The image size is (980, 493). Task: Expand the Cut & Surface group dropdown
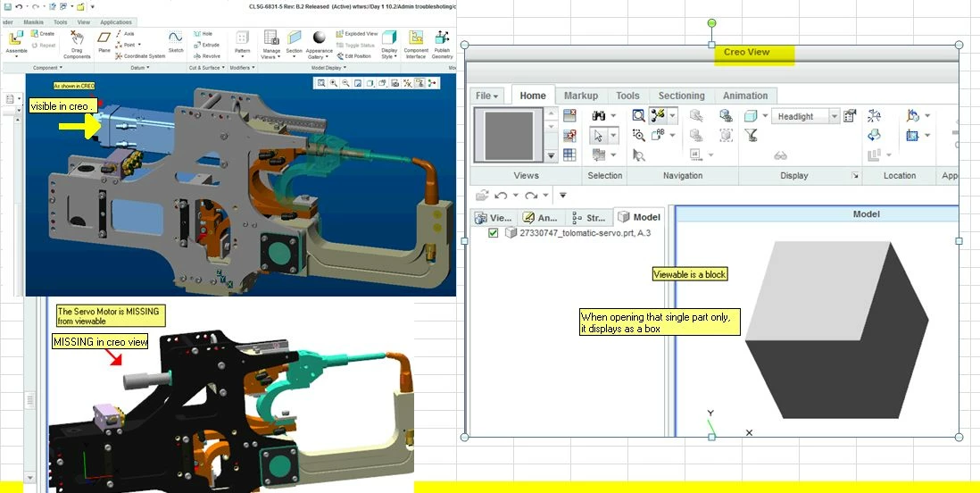click(206, 68)
